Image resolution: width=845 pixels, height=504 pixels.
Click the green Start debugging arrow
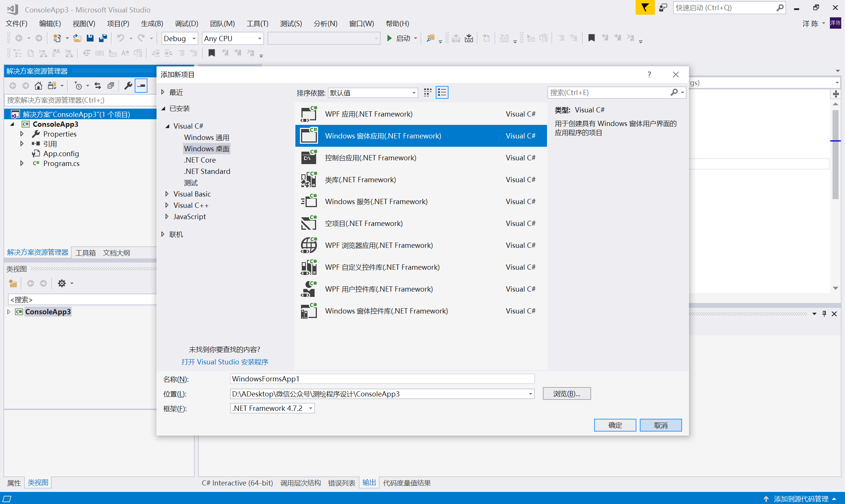click(x=390, y=38)
